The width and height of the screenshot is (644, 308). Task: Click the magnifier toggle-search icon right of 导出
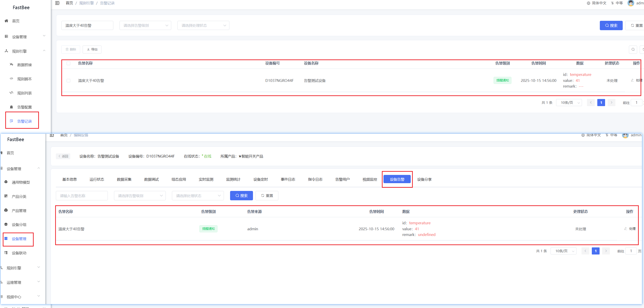633,49
